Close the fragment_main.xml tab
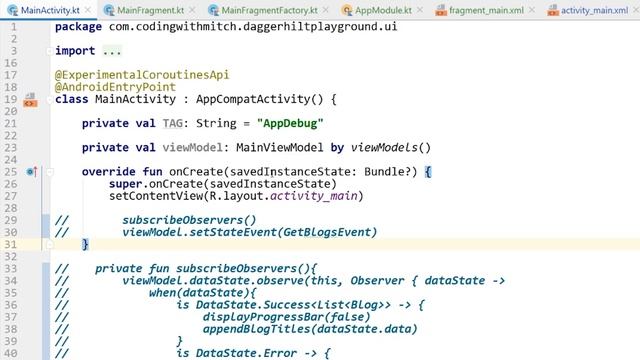640x360 pixels. 531,10
